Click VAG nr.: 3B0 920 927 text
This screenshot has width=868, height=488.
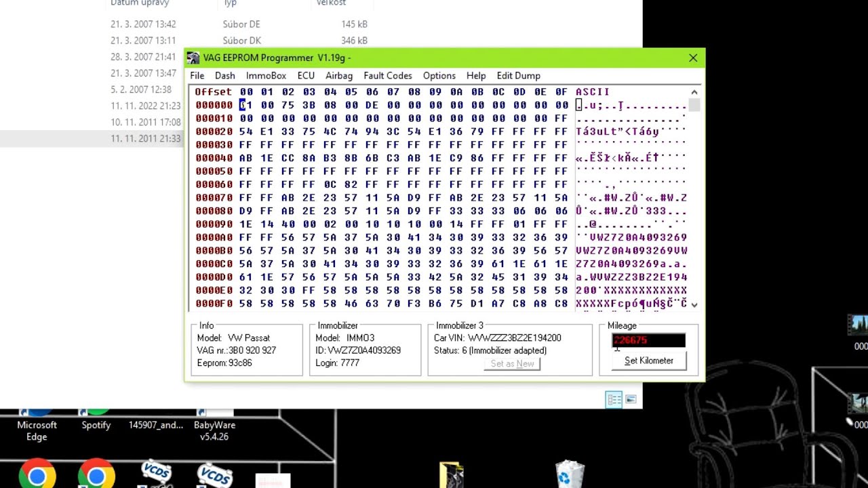click(x=236, y=350)
